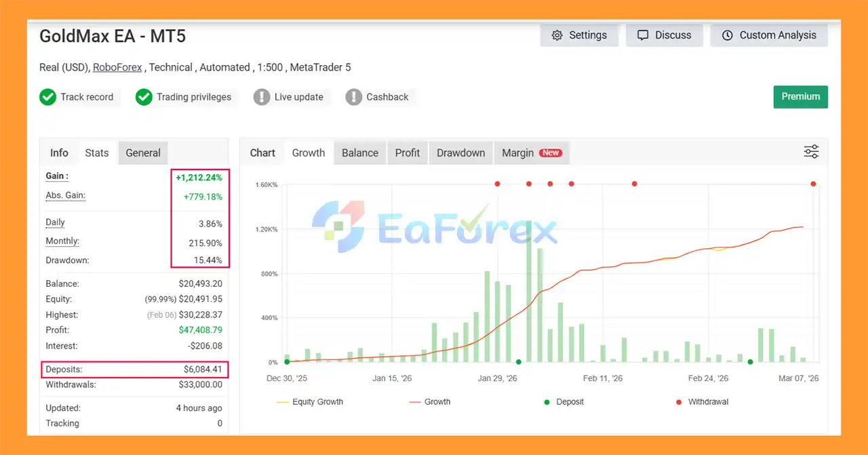The height and width of the screenshot is (455, 868).
Task: Click the Discuss speech bubble icon
Action: coord(643,35)
